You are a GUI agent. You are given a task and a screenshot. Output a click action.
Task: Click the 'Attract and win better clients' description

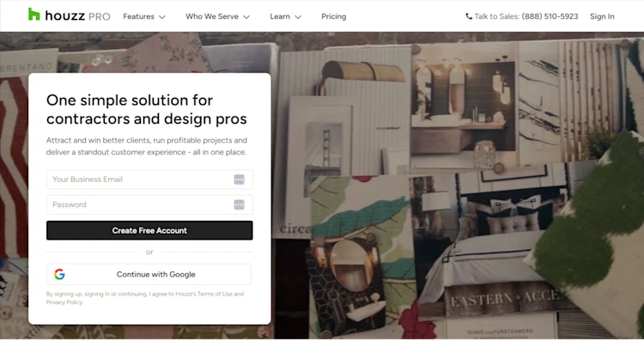click(147, 146)
